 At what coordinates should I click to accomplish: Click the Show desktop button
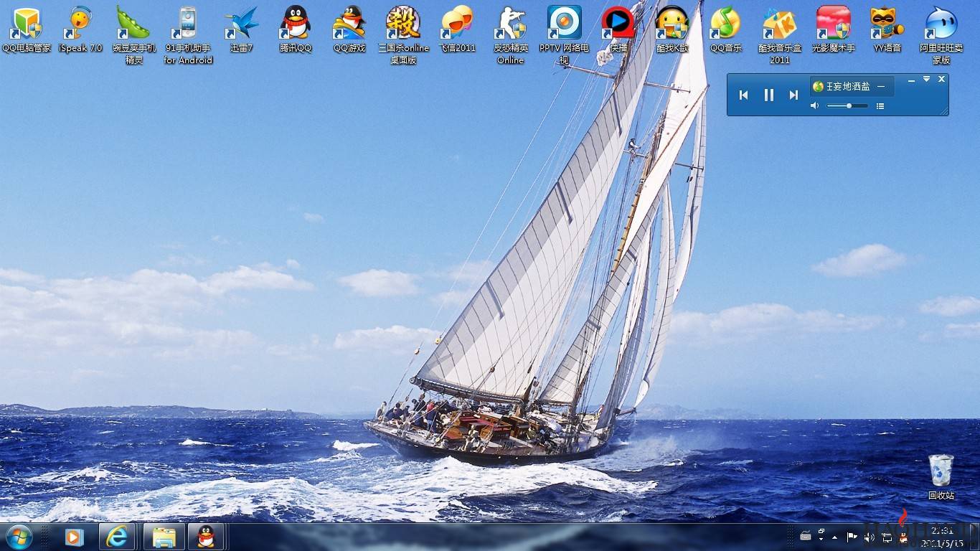[x=974, y=537]
